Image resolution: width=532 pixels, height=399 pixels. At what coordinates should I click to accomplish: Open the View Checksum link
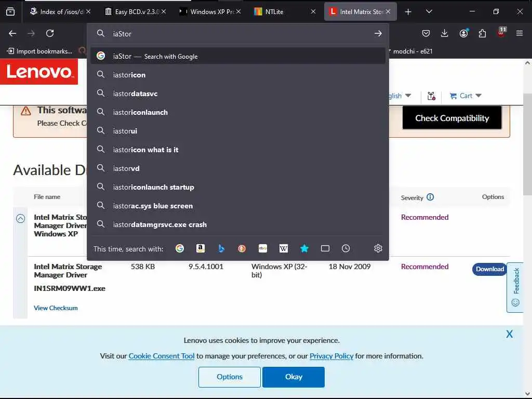[x=56, y=308]
